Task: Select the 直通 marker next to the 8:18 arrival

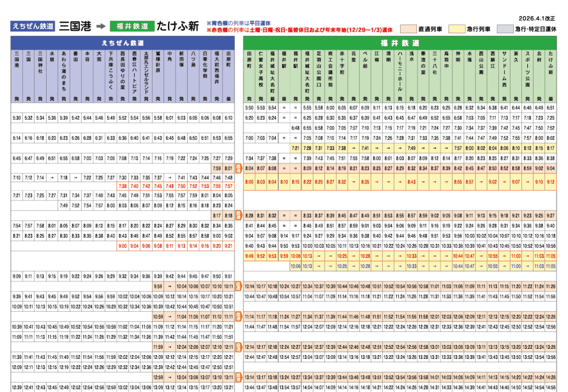Action: (238, 216)
